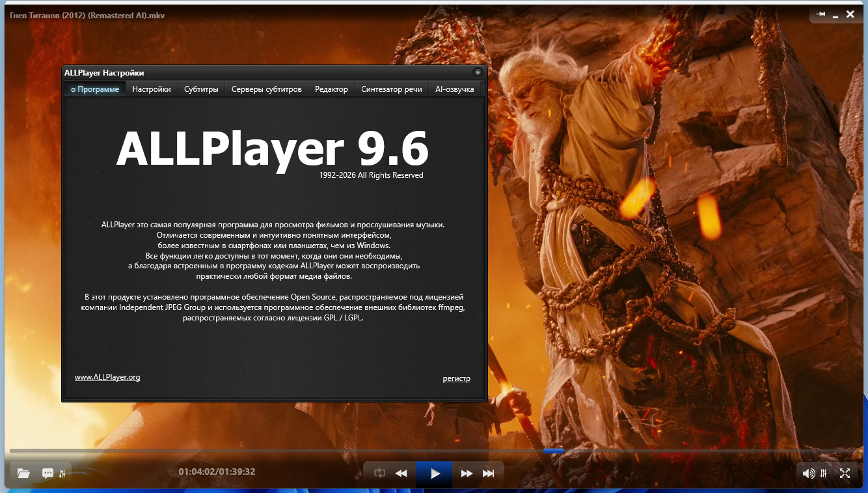Open the AI-озвучка tab
This screenshot has width=868, height=493.
point(454,89)
